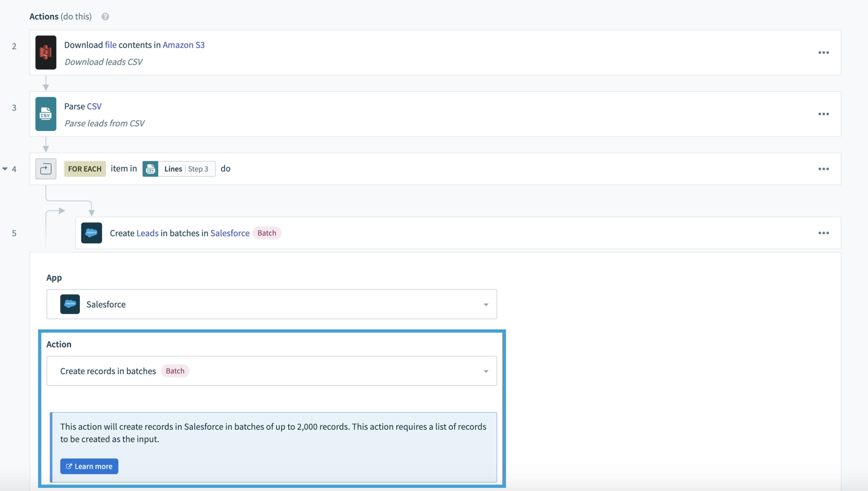Image resolution: width=868 pixels, height=491 pixels.
Task: Open help icon next to Actions heading
Action: [x=105, y=16]
